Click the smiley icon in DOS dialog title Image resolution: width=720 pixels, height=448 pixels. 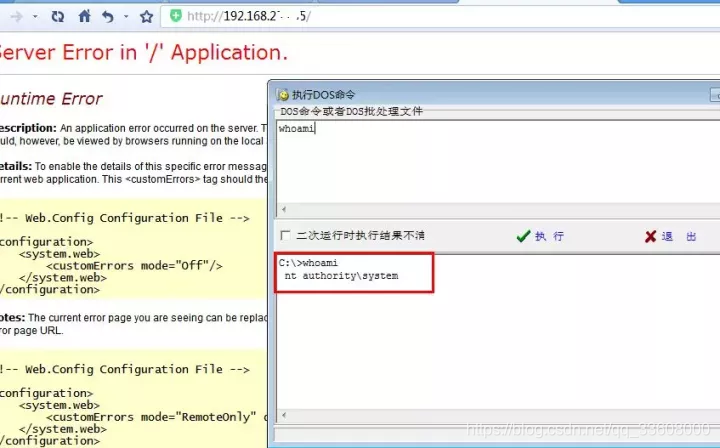283,95
